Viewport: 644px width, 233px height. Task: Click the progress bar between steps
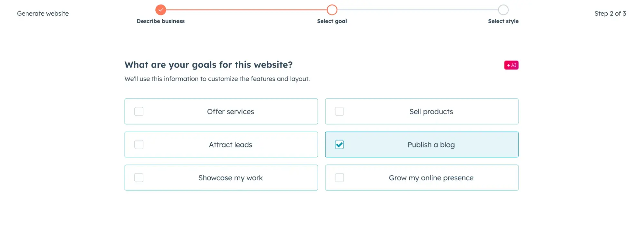(246, 10)
